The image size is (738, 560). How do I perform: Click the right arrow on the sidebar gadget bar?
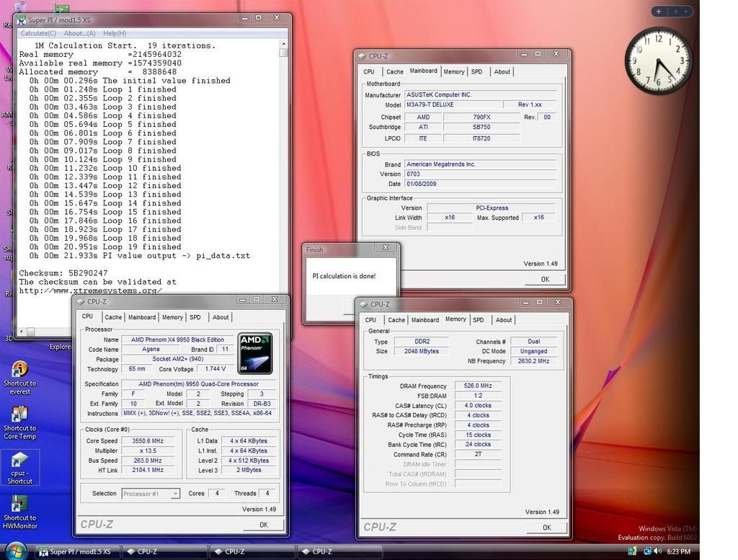tap(687, 12)
